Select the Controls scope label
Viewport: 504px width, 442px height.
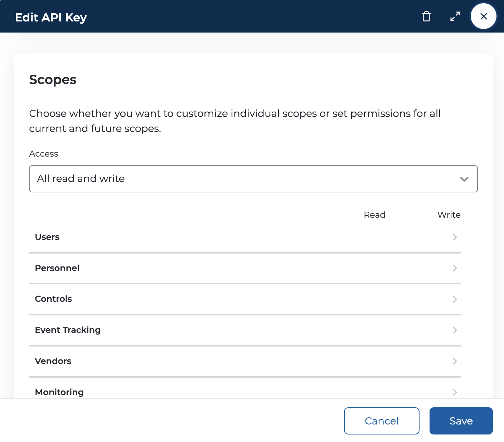[x=53, y=299]
